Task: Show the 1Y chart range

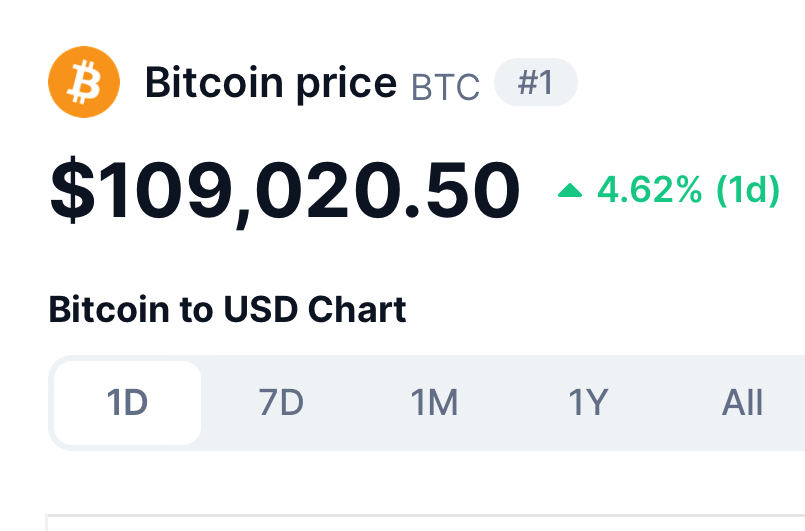Action: coord(588,403)
